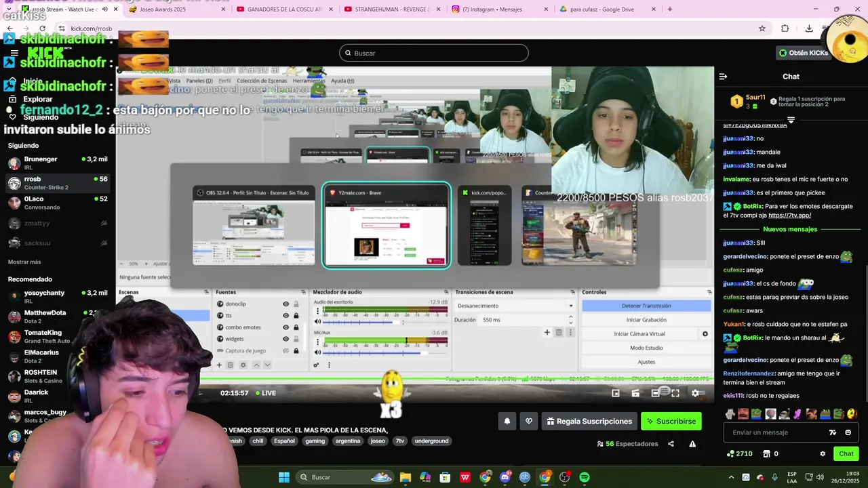Collapse the chat panel with the arrow icon
Screen dimensions: 868x488
[723, 77]
